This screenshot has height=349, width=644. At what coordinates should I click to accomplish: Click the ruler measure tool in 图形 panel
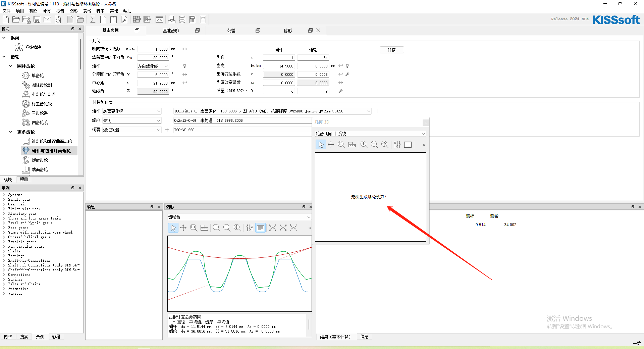[x=204, y=228]
